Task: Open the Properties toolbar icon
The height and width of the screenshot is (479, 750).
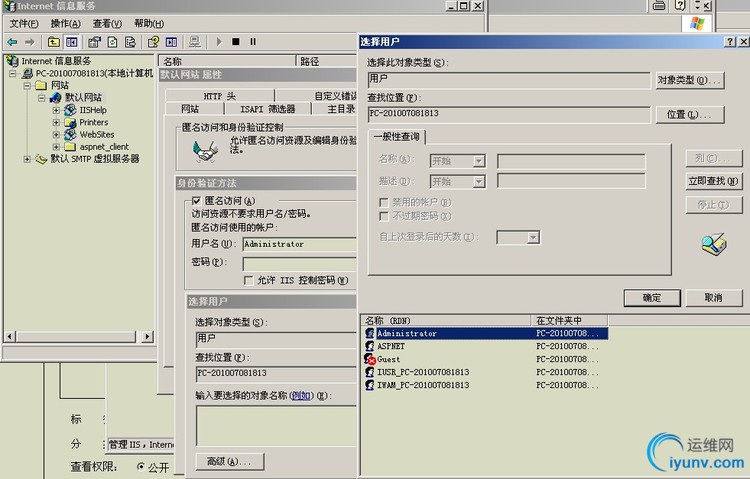Action: pos(94,42)
